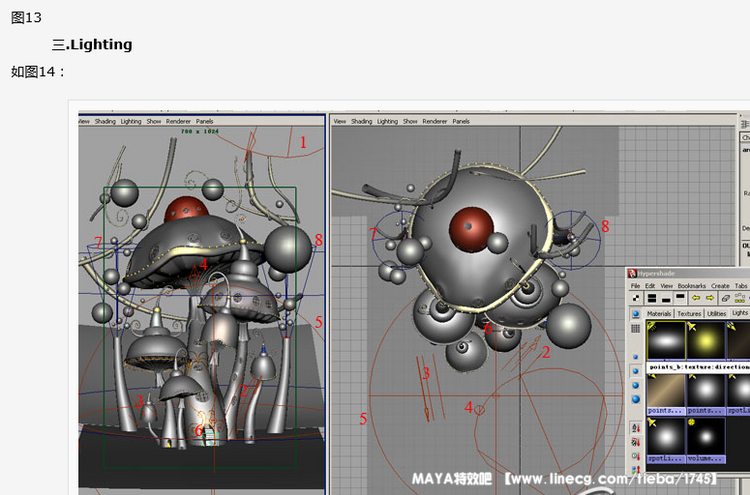Click the eraser clear graph icon
Screen dimensions: 750x495
click(x=726, y=298)
